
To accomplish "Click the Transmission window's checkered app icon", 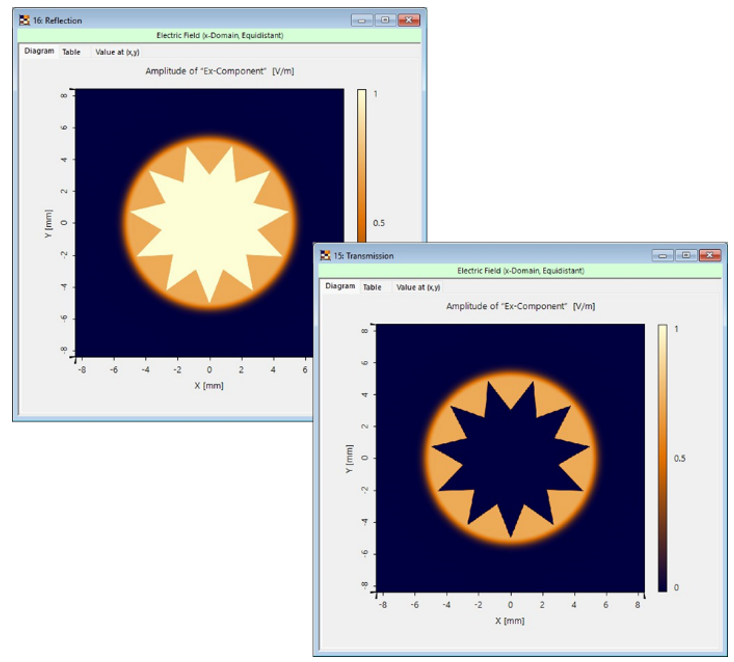I will coord(325,256).
